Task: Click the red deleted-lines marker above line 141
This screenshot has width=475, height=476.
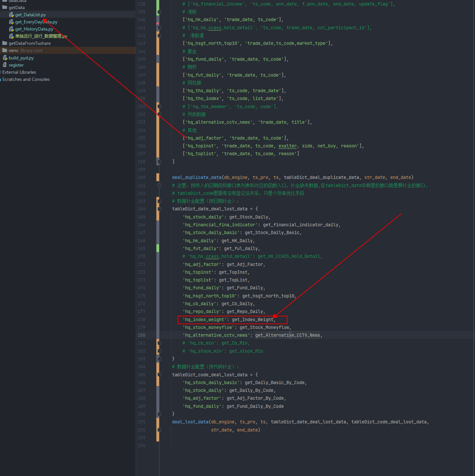Action: [x=157, y=24]
